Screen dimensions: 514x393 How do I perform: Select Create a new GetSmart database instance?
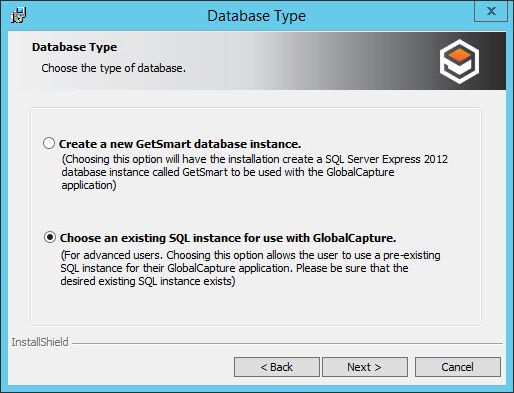tap(49, 143)
